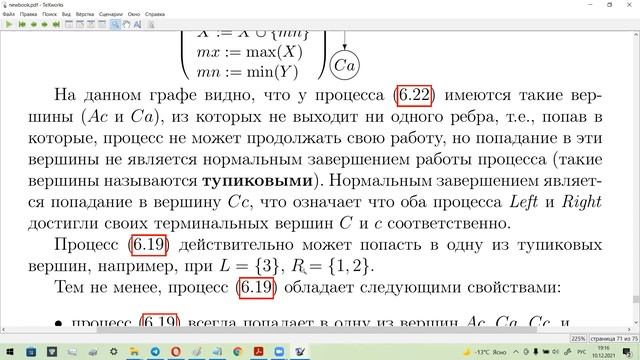Screen dimensions: 640x360
Task: Switch to Adobe Acrobat in the taskbar
Action: pos(258,351)
